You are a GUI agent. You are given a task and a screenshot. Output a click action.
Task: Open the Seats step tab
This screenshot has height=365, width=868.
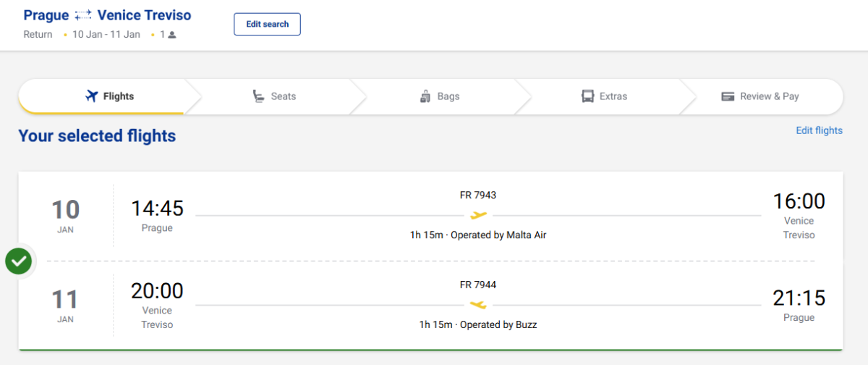(x=273, y=96)
